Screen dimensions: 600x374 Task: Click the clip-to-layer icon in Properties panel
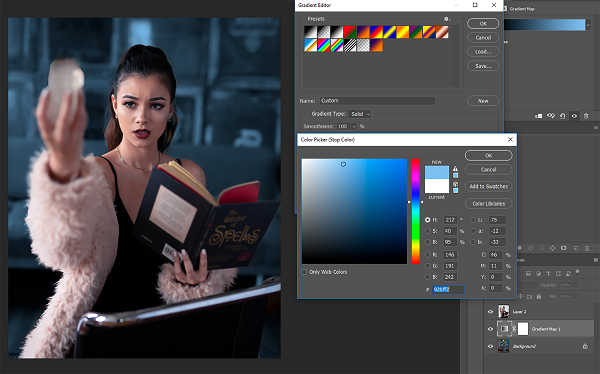(x=539, y=116)
